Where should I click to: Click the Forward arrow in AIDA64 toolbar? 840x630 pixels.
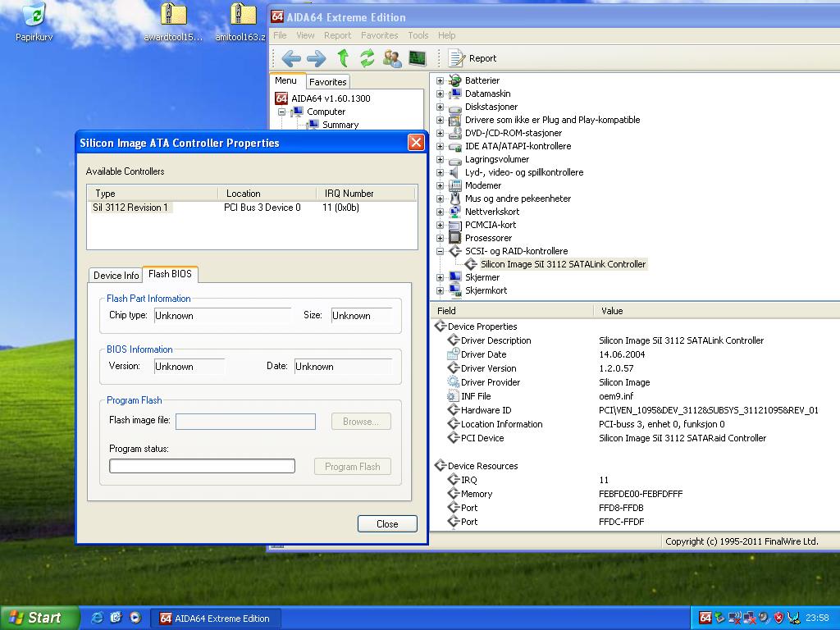click(316, 58)
